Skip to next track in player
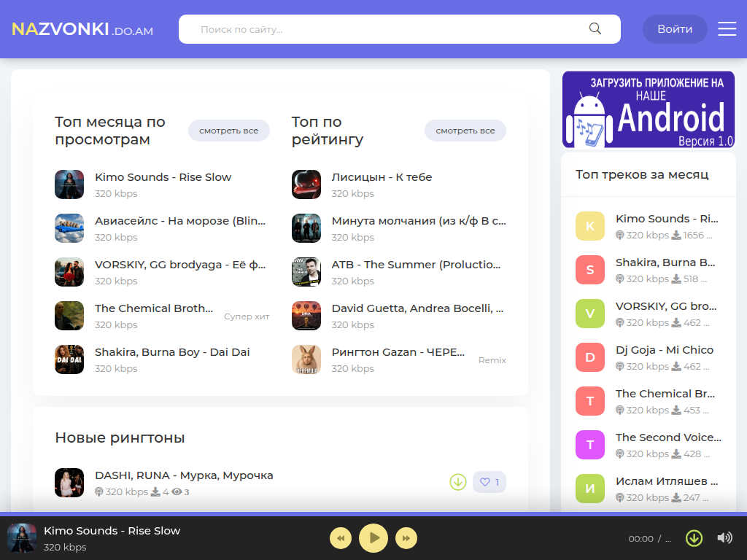Viewport: 747px width, 560px height. tap(406, 538)
